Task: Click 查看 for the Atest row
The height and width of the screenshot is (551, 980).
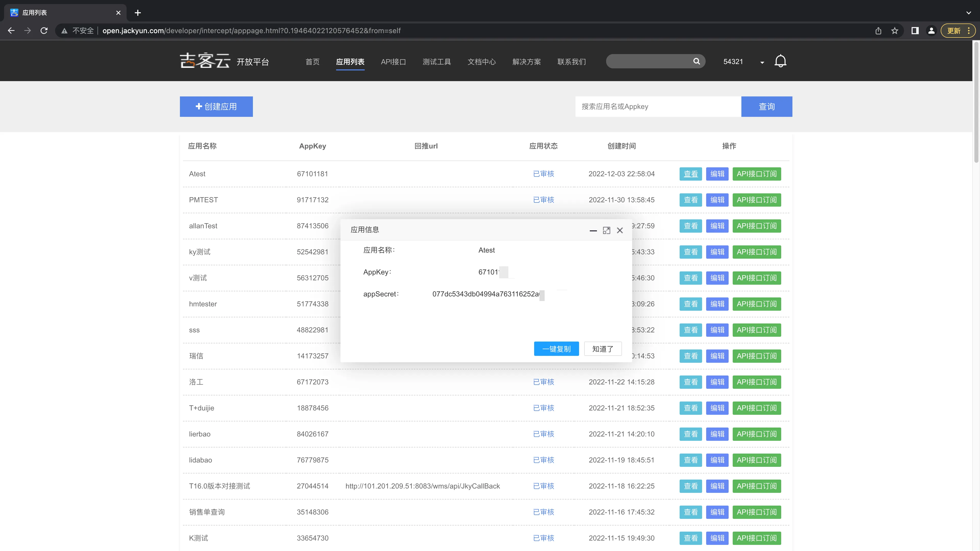Action: click(x=691, y=174)
